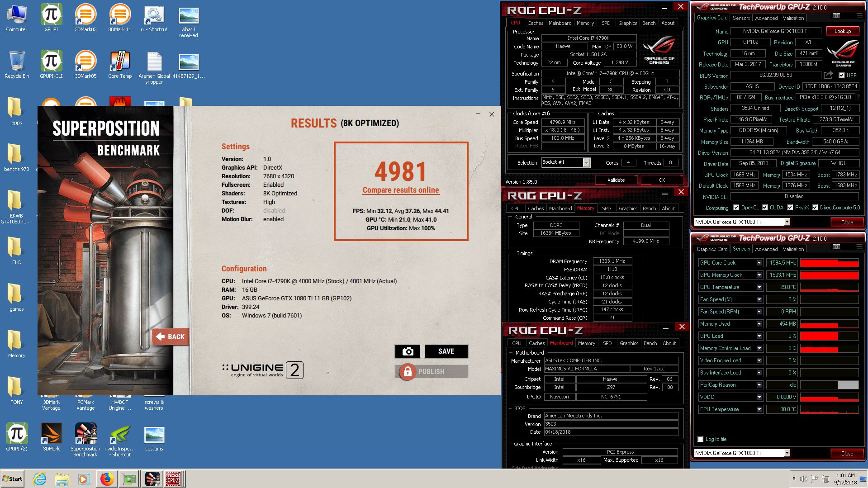This screenshot has height=488, width=868.
Task: Open the benchs 970 folder
Action: pyautogui.click(x=17, y=158)
